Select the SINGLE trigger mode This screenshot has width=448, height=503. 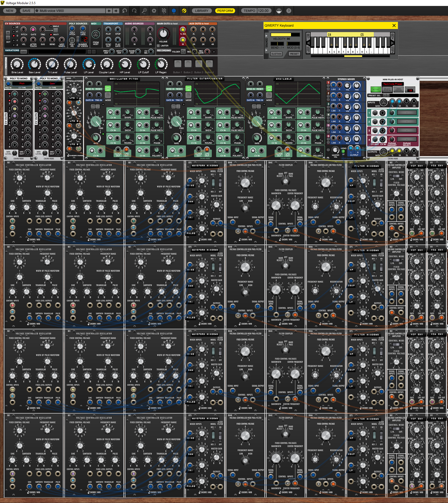pos(51,26)
